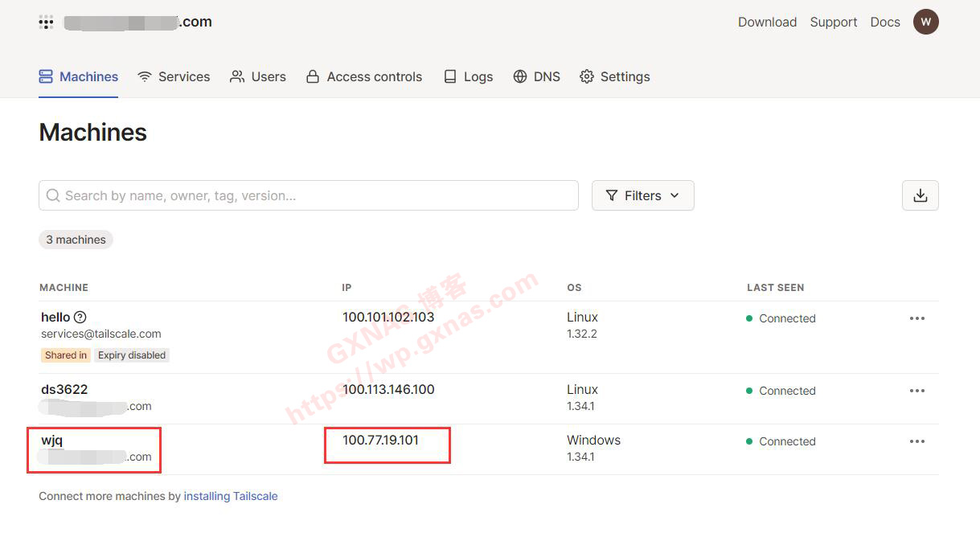Open the Logs tab
Viewport: 980px width, 533px height.
[469, 76]
